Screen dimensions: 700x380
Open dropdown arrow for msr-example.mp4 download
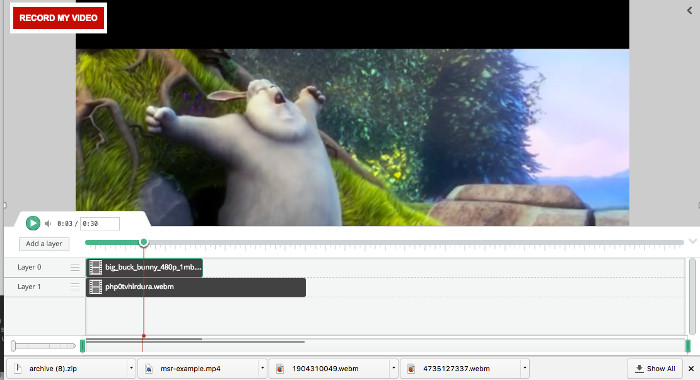[262, 368]
